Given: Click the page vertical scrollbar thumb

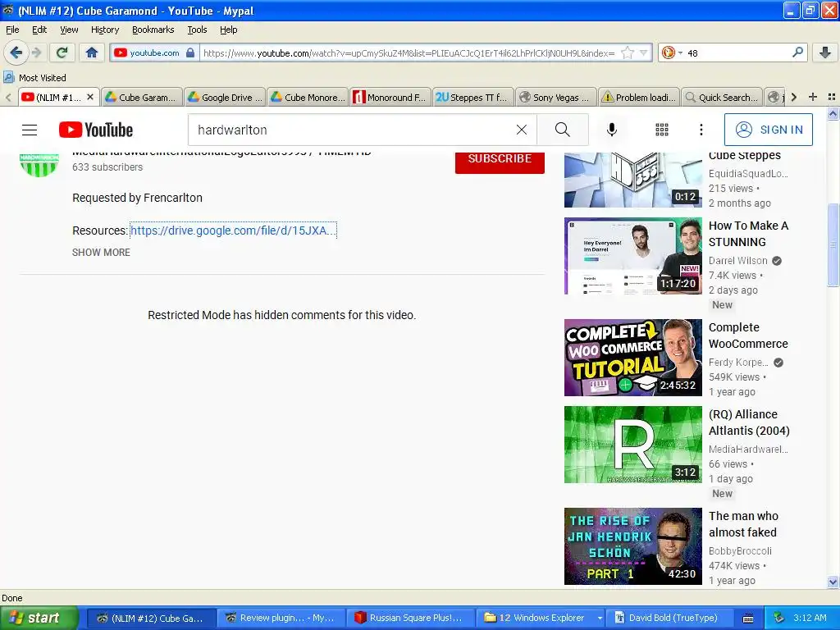Looking at the screenshot, I should pyautogui.click(x=833, y=245).
